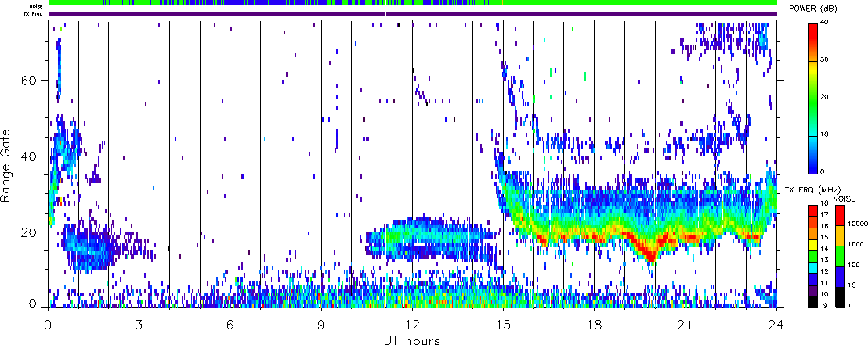868x345 pixels.
Task: Click the purple TX frequency strip above plot
Action: (x=413, y=13)
